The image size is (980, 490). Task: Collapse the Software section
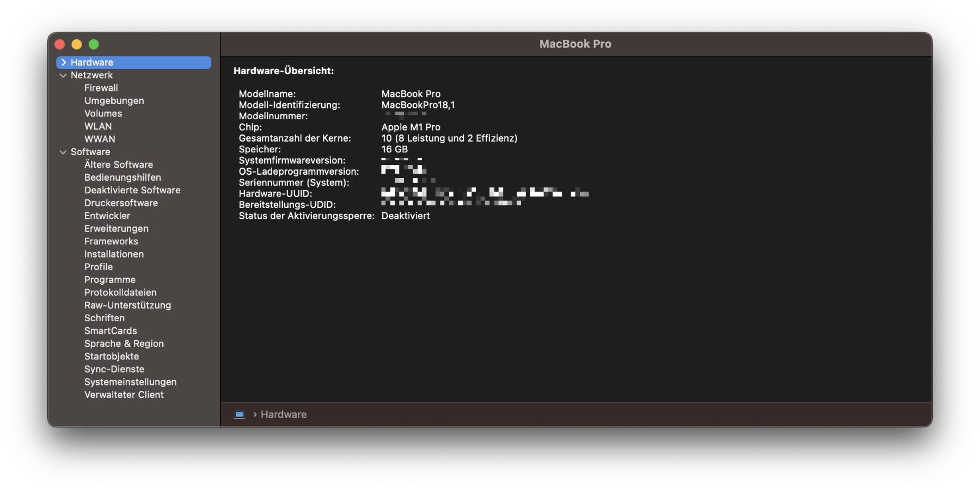click(63, 152)
